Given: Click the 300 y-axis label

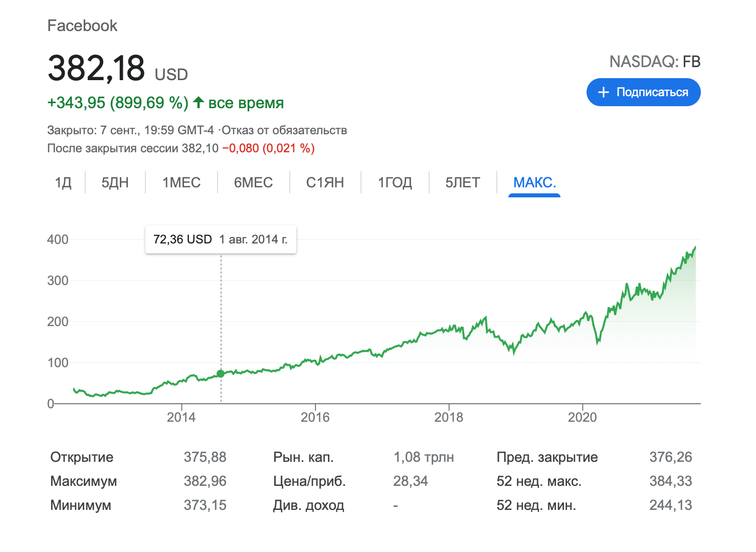Looking at the screenshot, I should click(x=58, y=281).
